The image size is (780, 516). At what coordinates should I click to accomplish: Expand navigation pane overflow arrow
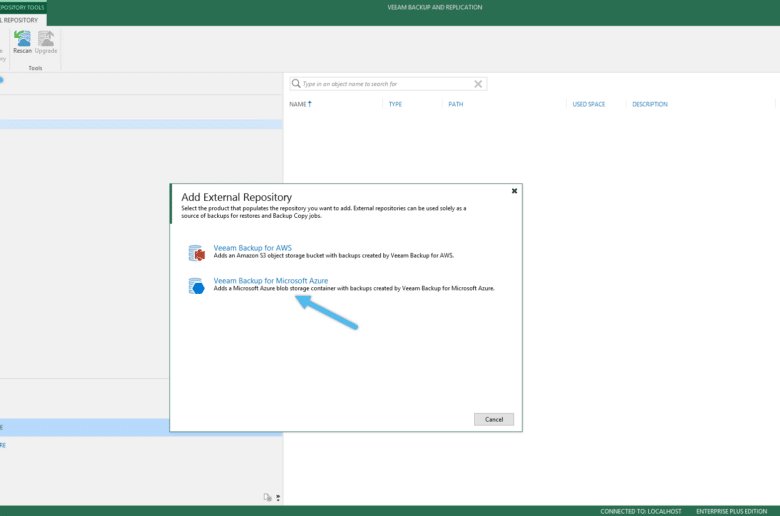pos(278,498)
